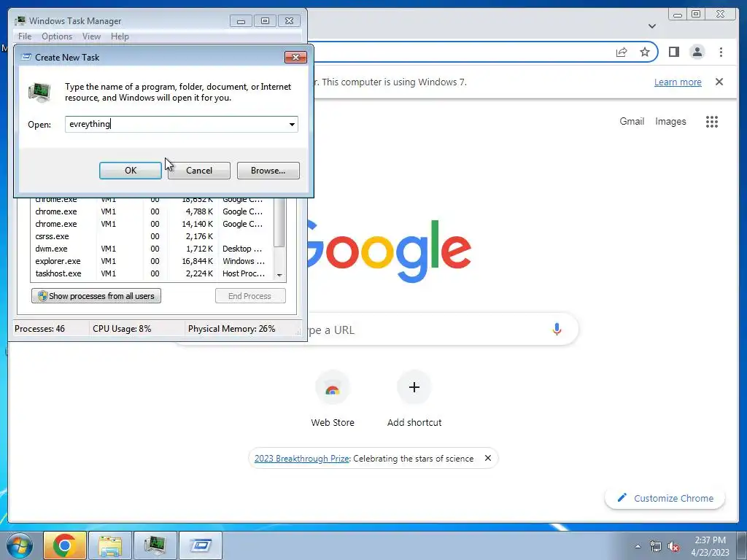Open the Images link

pyautogui.click(x=670, y=122)
